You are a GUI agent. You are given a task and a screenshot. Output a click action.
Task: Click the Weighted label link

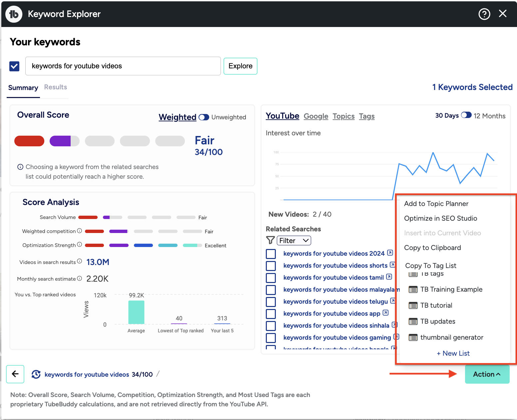178,117
